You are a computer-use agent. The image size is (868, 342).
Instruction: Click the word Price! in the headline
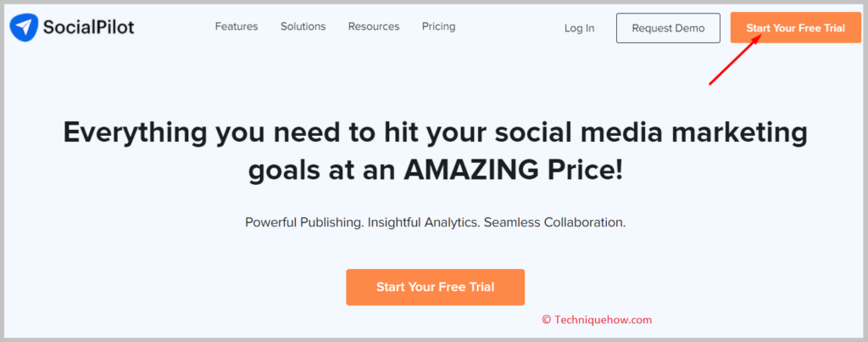583,172
